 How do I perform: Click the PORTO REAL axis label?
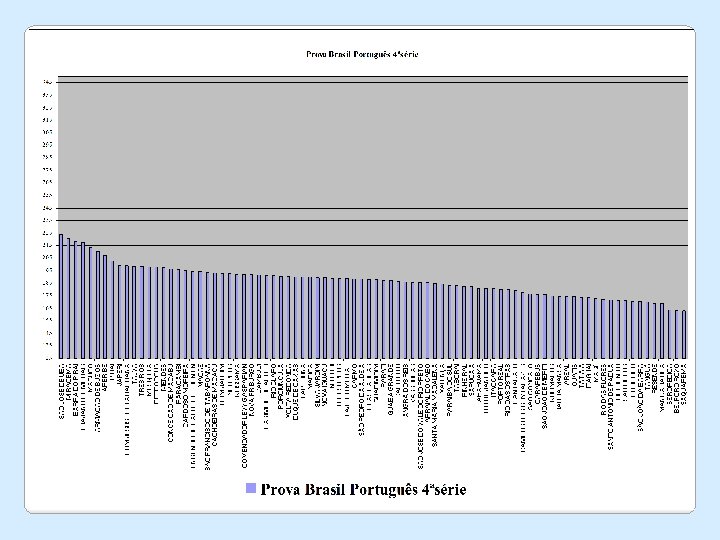(501, 384)
